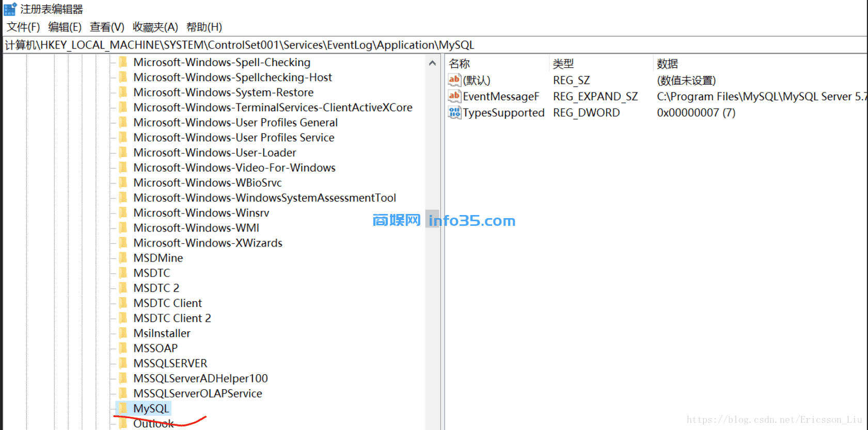Select the MSSQLServerOLAPService key
Screen dimensions: 868x430
click(x=198, y=393)
